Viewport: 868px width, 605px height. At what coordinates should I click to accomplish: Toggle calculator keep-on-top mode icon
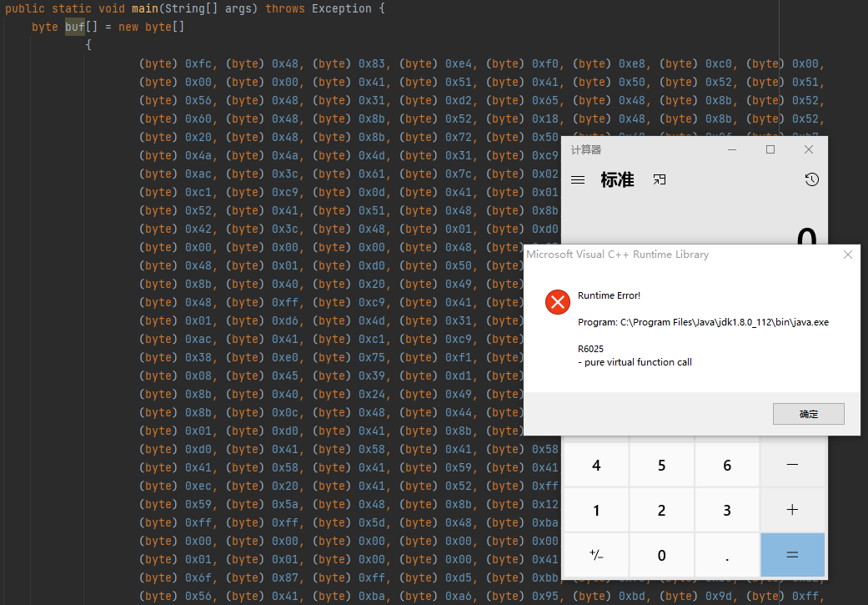(x=660, y=180)
